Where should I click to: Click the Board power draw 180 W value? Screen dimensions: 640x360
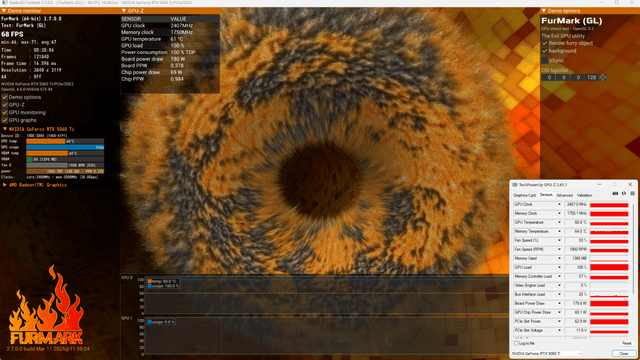click(x=178, y=59)
